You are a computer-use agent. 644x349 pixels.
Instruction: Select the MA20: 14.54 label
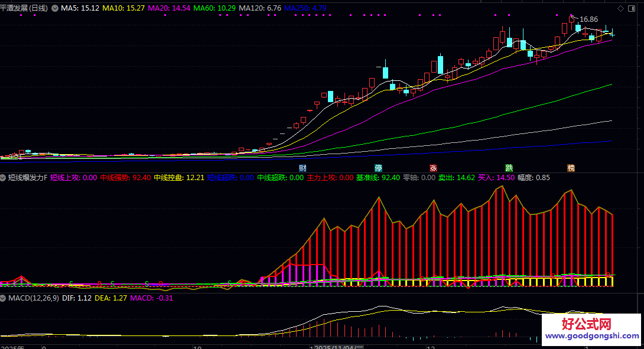(169, 8)
